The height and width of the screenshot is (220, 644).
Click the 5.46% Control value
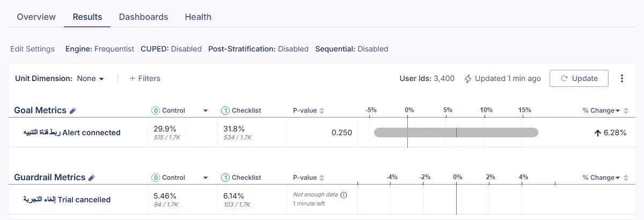tap(165, 196)
